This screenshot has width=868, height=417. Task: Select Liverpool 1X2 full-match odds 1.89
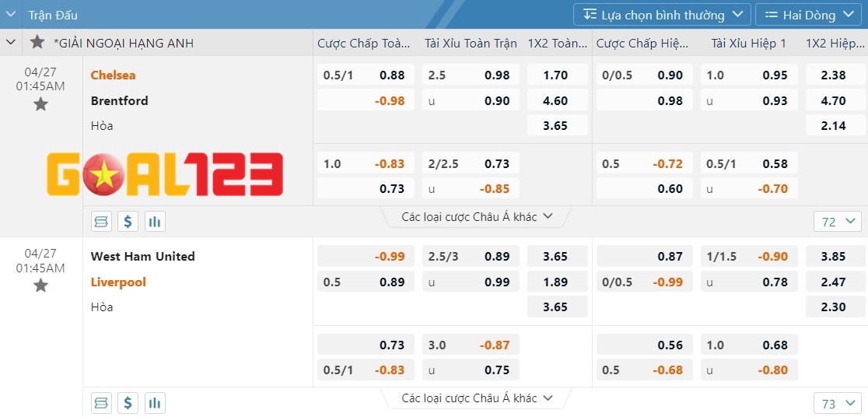[555, 282]
